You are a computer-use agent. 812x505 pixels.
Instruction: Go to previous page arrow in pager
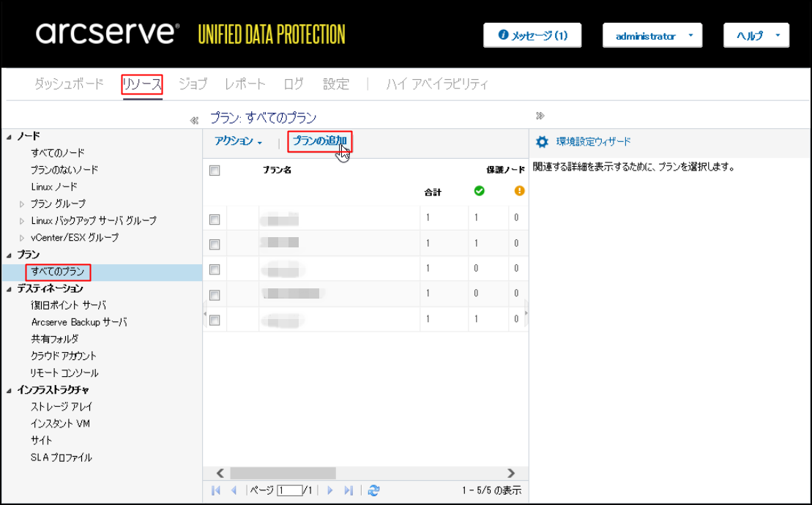pyautogui.click(x=234, y=490)
